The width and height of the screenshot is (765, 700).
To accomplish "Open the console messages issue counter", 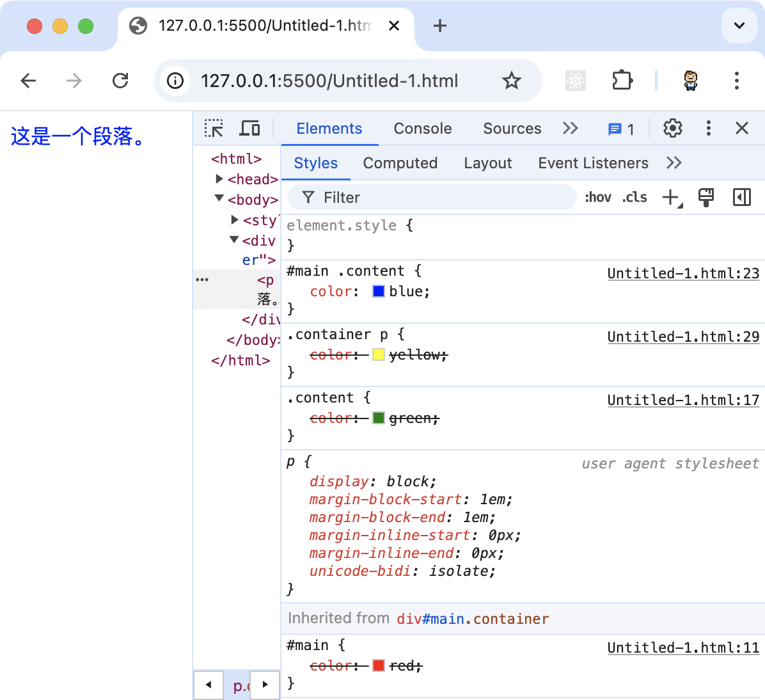I will [620, 129].
